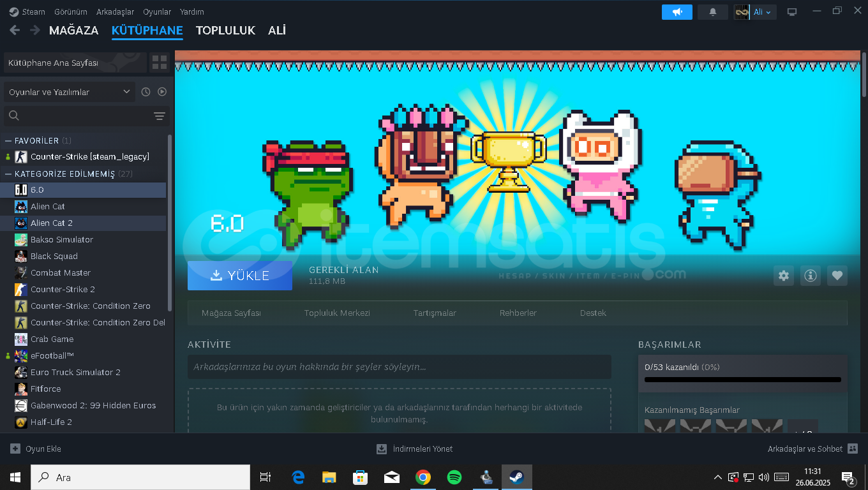Open announcements megaphone button
Viewport: 868px width, 490px height.
click(677, 11)
